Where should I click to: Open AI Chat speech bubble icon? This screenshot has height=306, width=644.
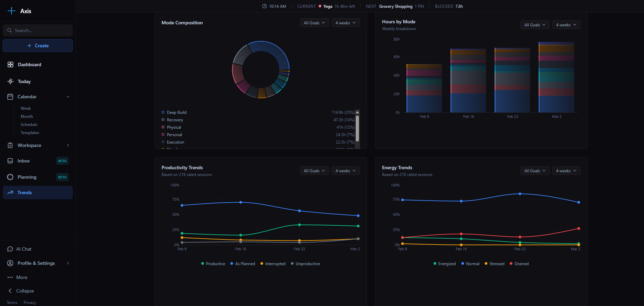tap(10, 249)
